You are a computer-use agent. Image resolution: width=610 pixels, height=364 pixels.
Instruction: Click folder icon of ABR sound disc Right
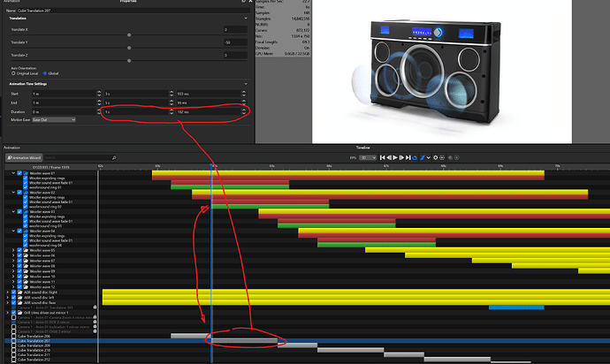(x=19, y=292)
